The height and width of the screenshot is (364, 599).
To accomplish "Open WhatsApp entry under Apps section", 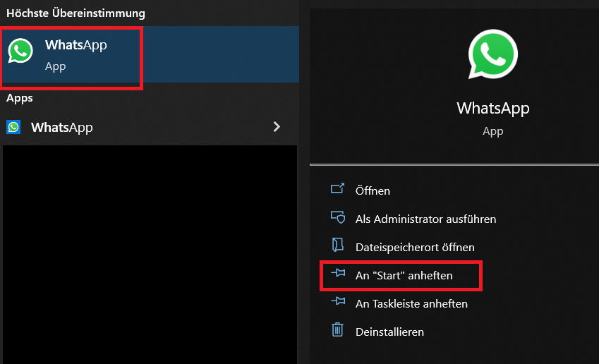I will click(x=150, y=127).
